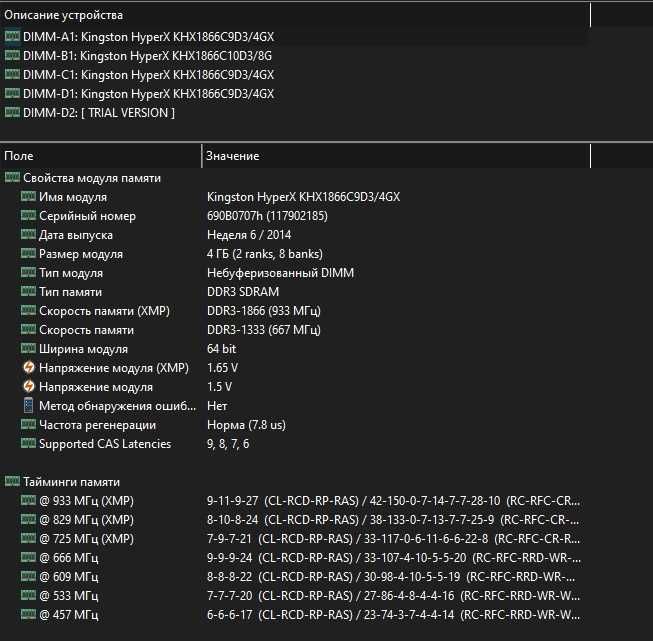Viewport: 653px width, 641px height.
Task: Select DIMM-C1 Kingston HyperX KHX1866C9D3/4GX device
Action: tap(148, 75)
